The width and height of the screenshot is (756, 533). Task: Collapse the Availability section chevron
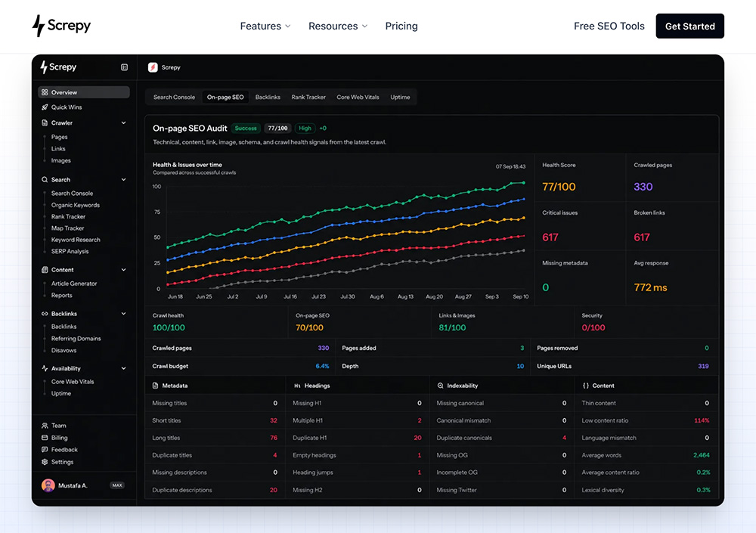click(x=123, y=368)
